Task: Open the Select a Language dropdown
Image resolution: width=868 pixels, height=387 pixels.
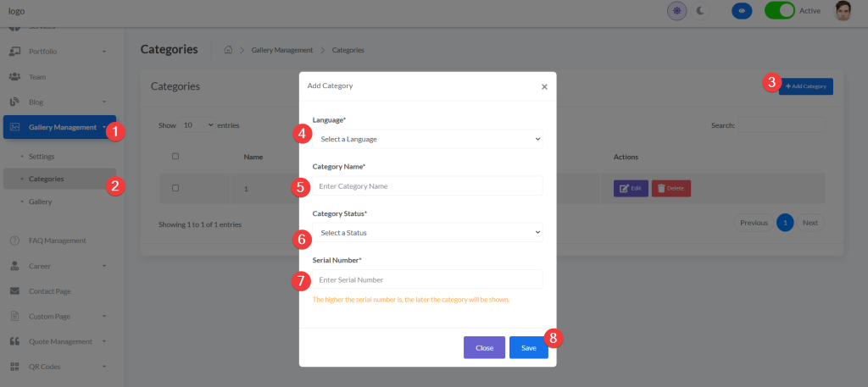Action: pyautogui.click(x=427, y=139)
